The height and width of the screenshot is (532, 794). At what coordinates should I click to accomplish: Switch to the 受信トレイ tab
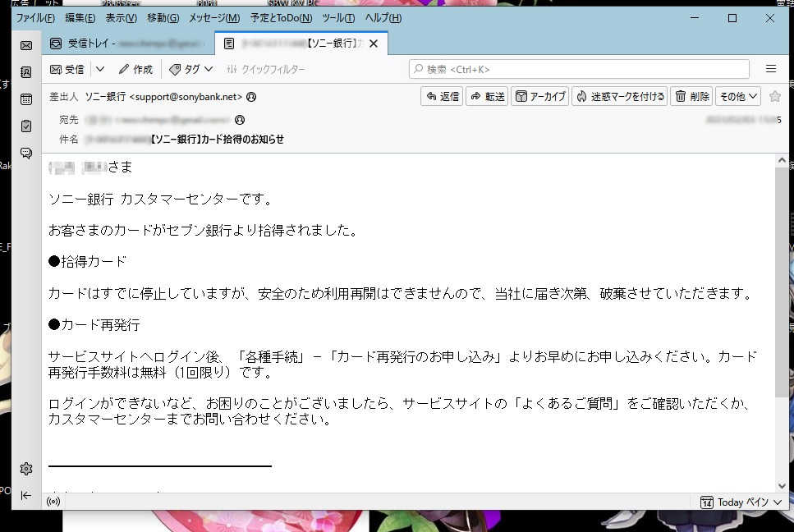click(x=128, y=44)
